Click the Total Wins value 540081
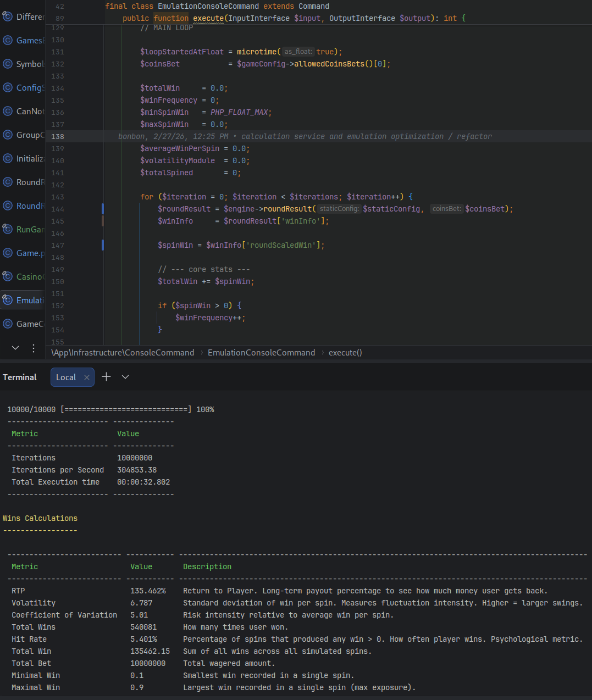 143,627
